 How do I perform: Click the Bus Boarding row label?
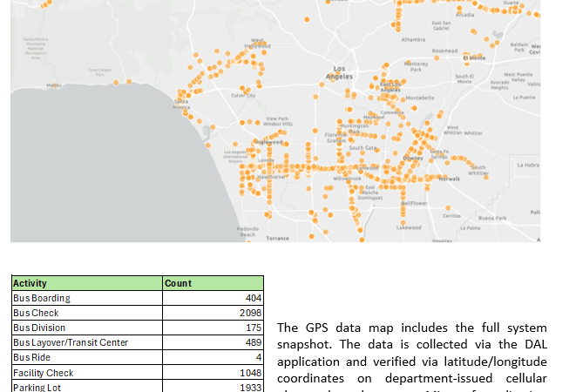(x=86, y=298)
